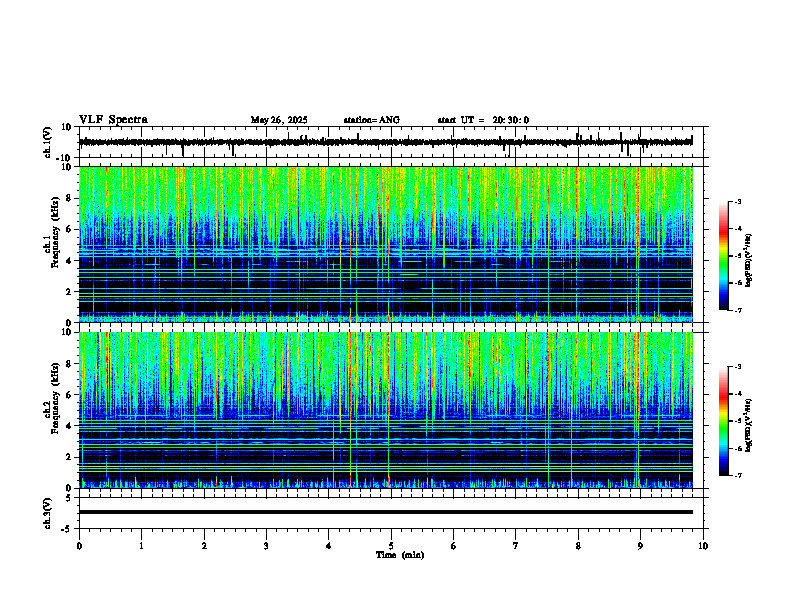
Task: Click the "-3" tick on ch.2 colorbar
Action: [x=738, y=367]
